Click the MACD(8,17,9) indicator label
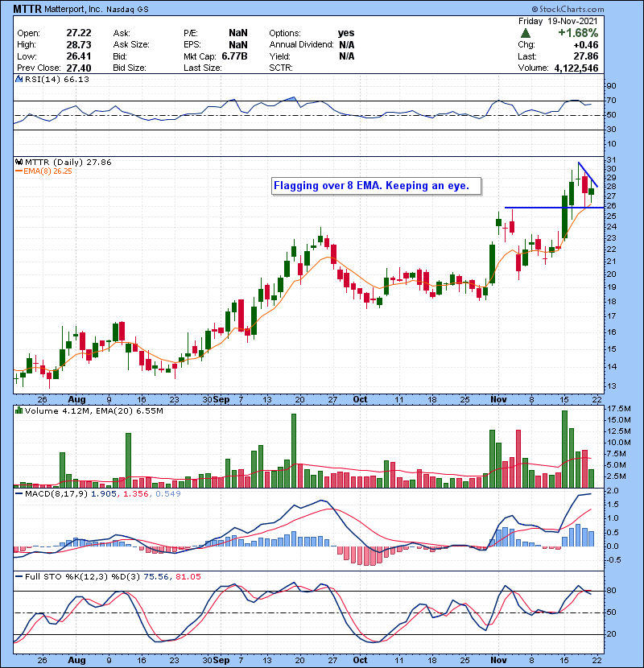 (56, 494)
